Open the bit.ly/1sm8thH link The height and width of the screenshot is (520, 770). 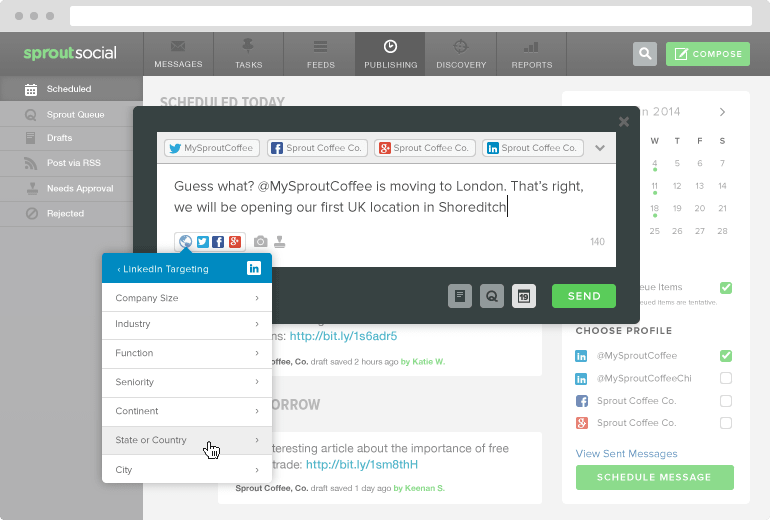tap(362, 465)
